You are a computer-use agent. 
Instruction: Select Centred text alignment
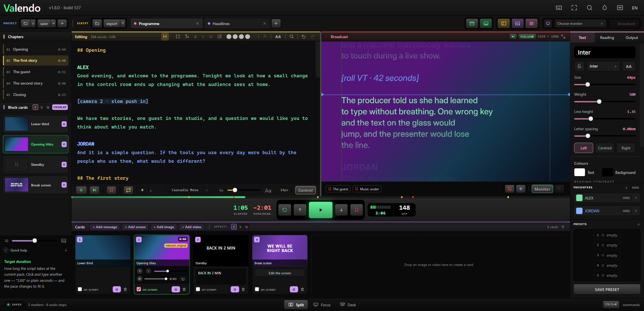pyautogui.click(x=605, y=148)
